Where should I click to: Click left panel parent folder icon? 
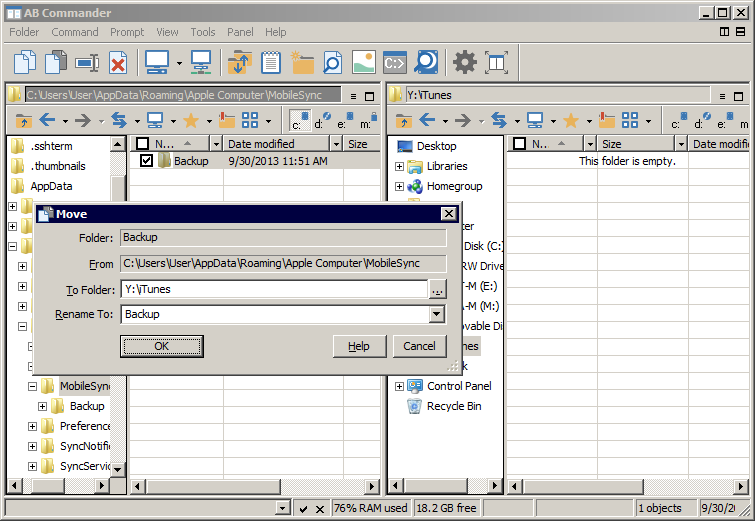(23, 120)
